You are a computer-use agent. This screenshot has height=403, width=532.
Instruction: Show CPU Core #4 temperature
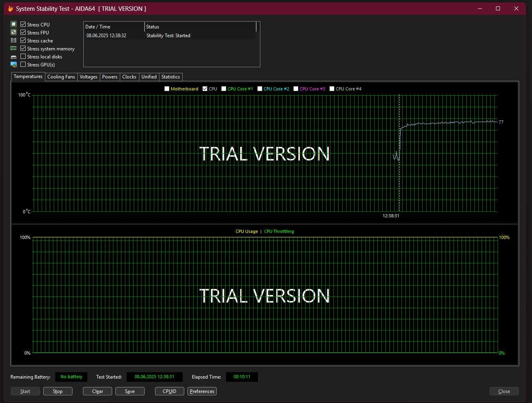[332, 89]
